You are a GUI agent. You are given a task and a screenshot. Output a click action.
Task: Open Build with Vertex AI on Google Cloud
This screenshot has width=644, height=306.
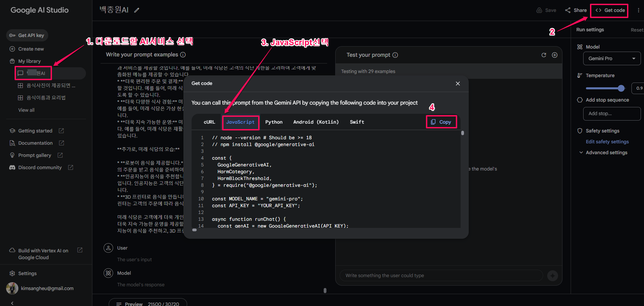pos(43,254)
